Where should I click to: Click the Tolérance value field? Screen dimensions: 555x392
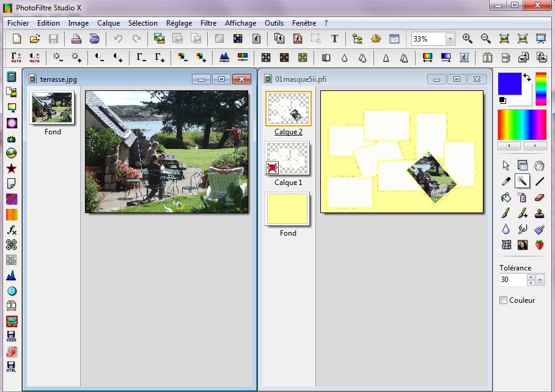tap(513, 280)
